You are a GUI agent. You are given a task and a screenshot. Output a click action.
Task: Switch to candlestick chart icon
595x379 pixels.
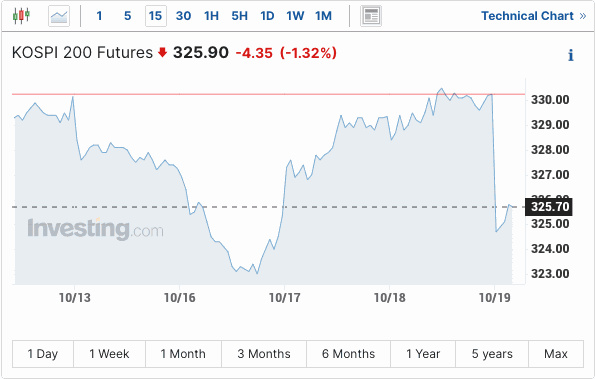tap(21, 16)
